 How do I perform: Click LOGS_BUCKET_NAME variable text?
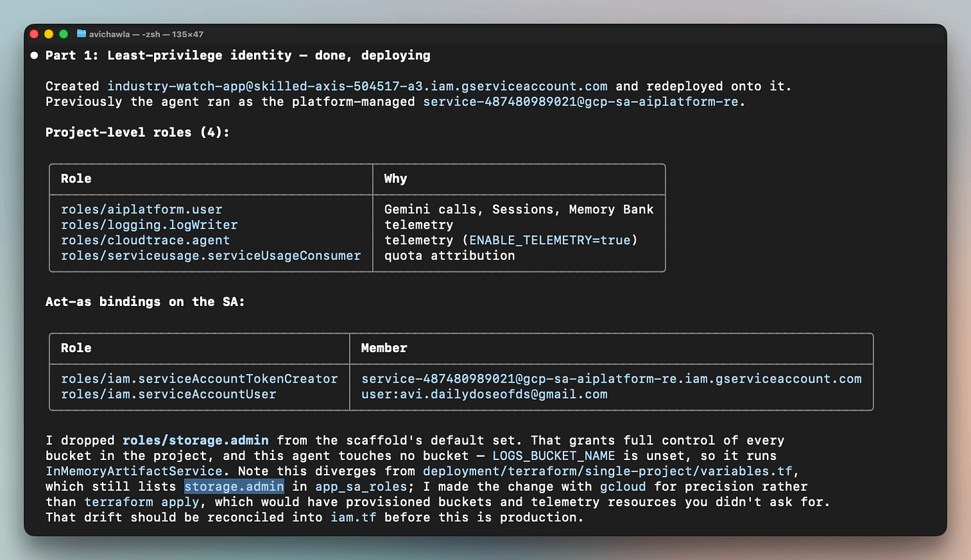point(554,455)
